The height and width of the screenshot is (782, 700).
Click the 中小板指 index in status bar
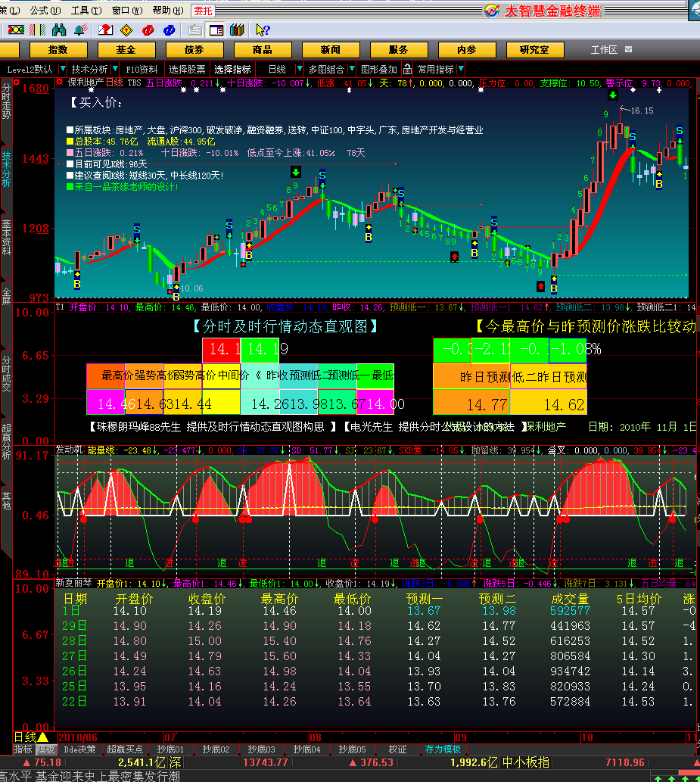click(525, 762)
